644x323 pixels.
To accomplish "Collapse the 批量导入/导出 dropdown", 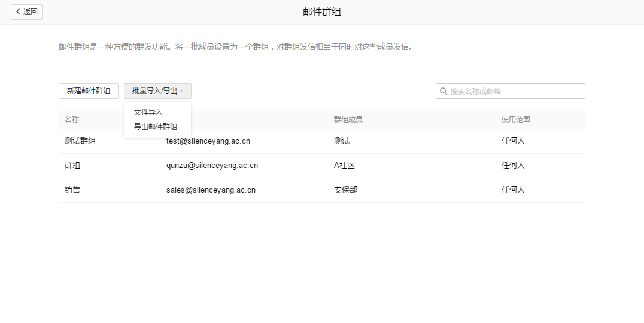I will point(157,91).
